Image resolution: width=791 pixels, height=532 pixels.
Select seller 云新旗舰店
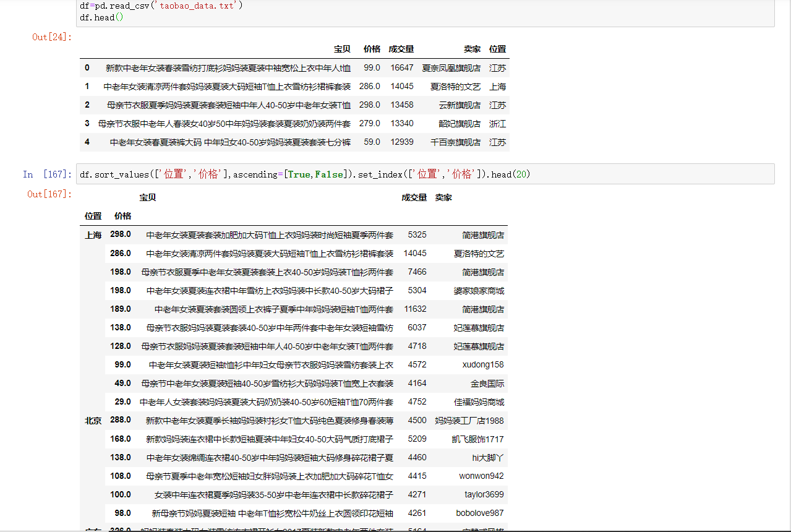click(x=460, y=105)
